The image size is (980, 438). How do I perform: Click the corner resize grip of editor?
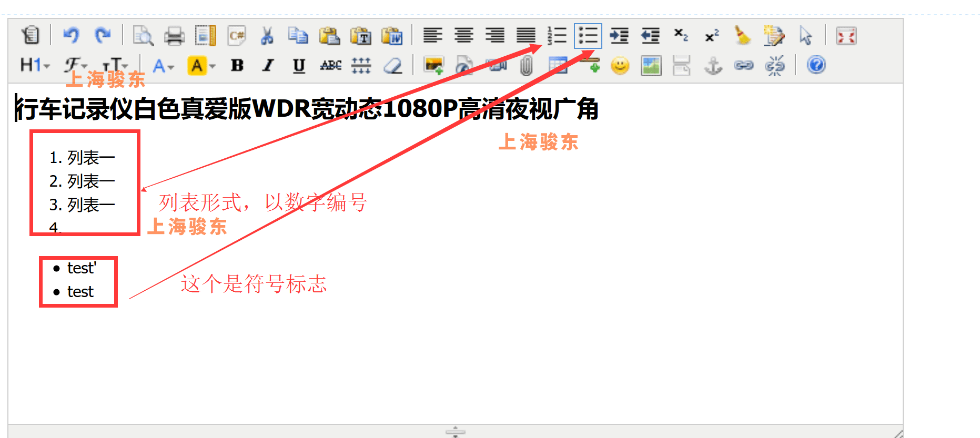[x=898, y=433]
